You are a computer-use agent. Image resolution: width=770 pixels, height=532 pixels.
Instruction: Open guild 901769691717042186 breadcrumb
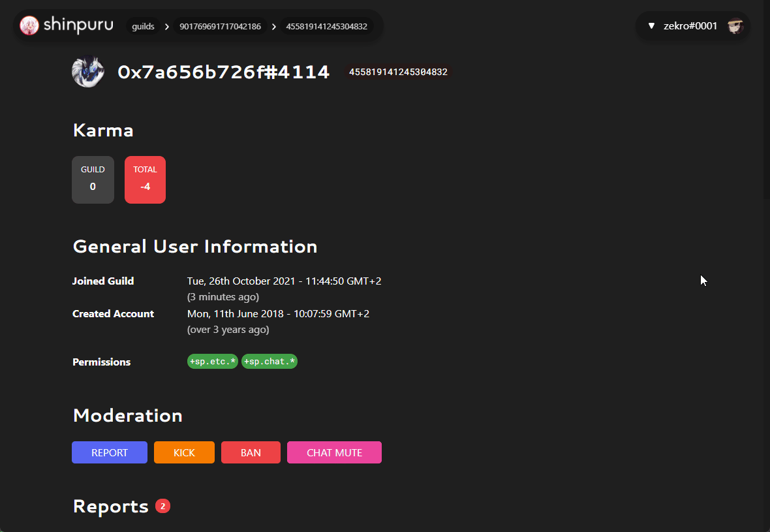(220, 27)
